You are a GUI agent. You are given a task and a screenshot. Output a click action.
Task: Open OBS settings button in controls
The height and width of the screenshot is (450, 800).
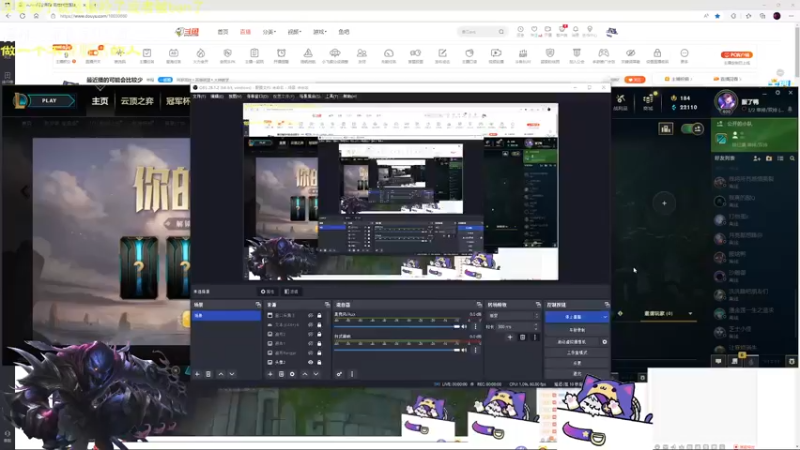pyautogui.click(x=577, y=363)
